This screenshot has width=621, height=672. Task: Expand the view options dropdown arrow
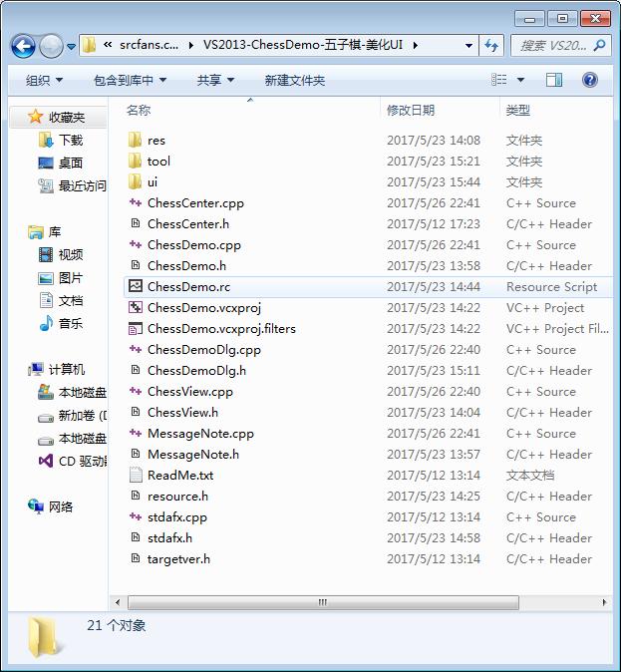[x=520, y=80]
